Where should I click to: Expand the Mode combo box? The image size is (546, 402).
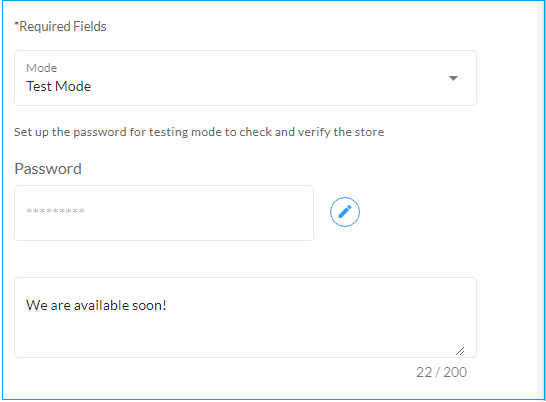245,78
